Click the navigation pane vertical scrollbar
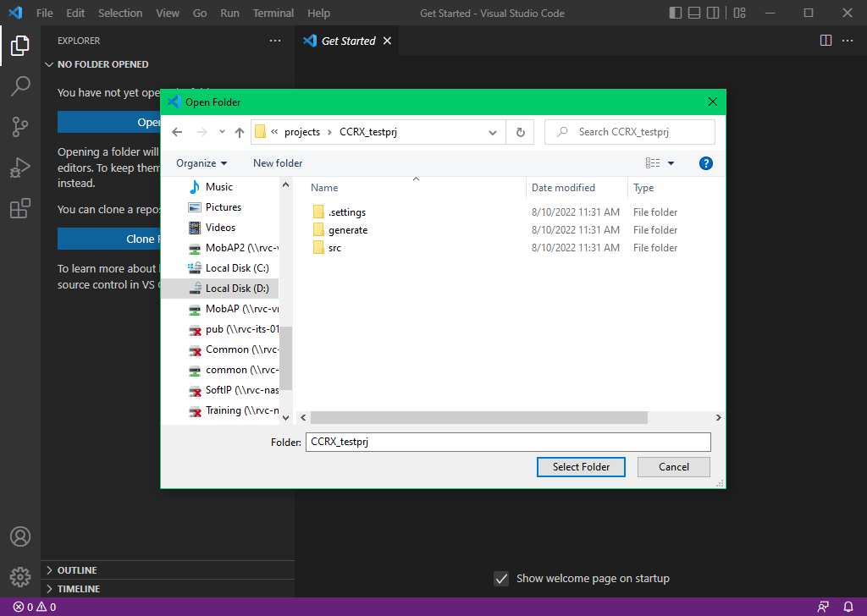The height and width of the screenshot is (616, 867). (x=285, y=358)
